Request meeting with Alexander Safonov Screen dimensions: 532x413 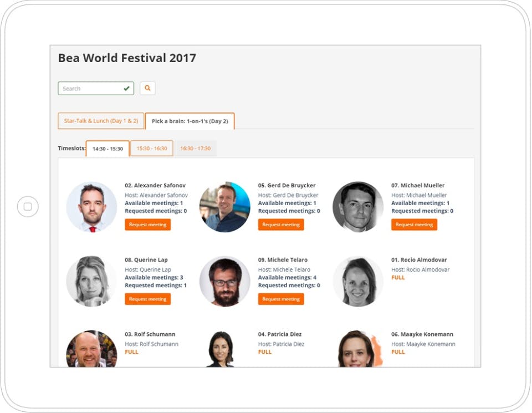pyautogui.click(x=147, y=225)
